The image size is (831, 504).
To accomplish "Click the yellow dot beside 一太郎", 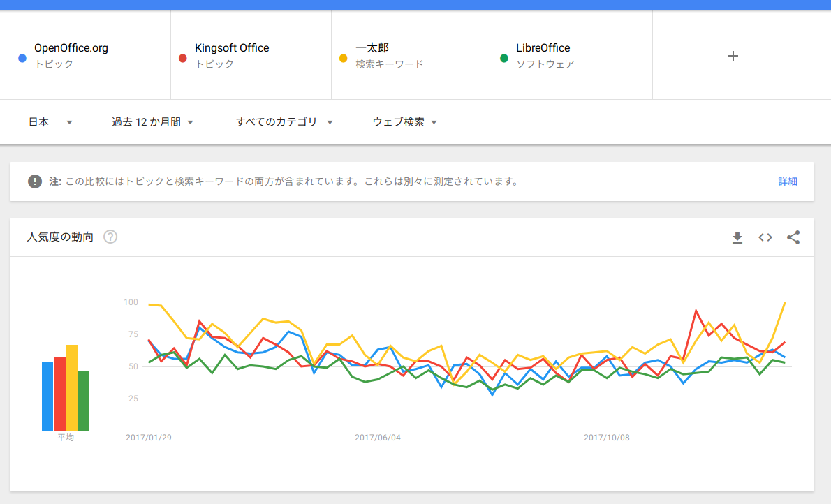I will (344, 59).
